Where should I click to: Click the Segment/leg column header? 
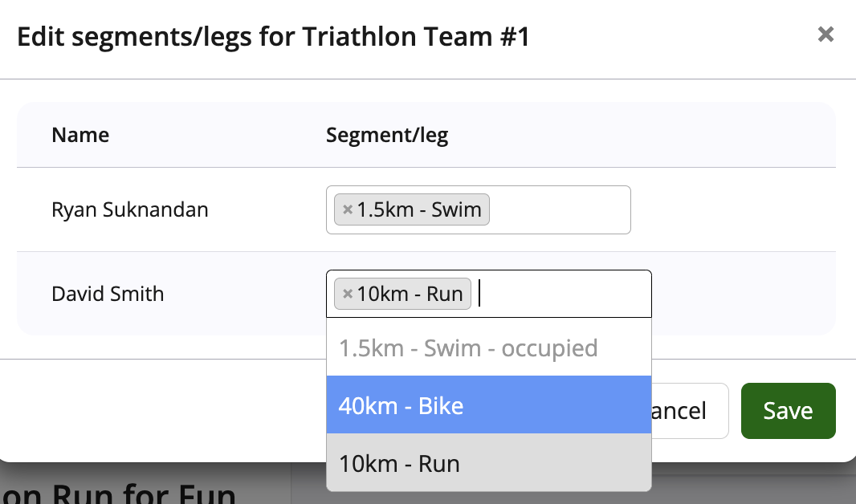387,135
